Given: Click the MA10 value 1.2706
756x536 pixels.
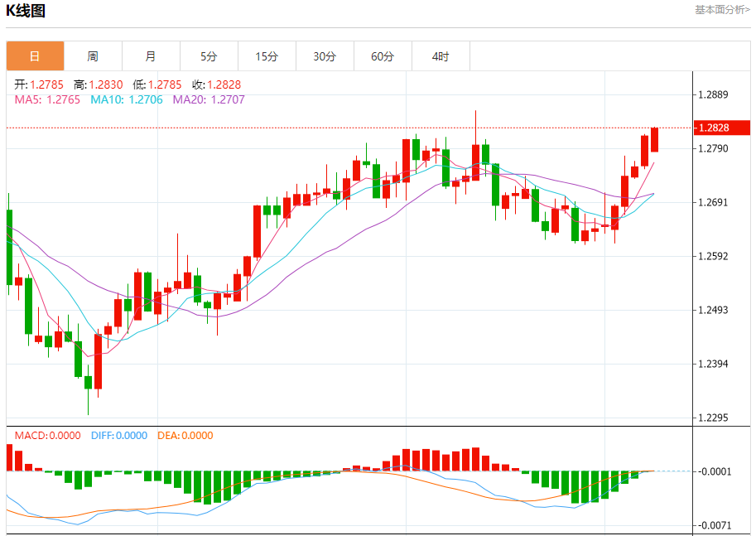Looking at the screenshot, I should (x=146, y=100).
